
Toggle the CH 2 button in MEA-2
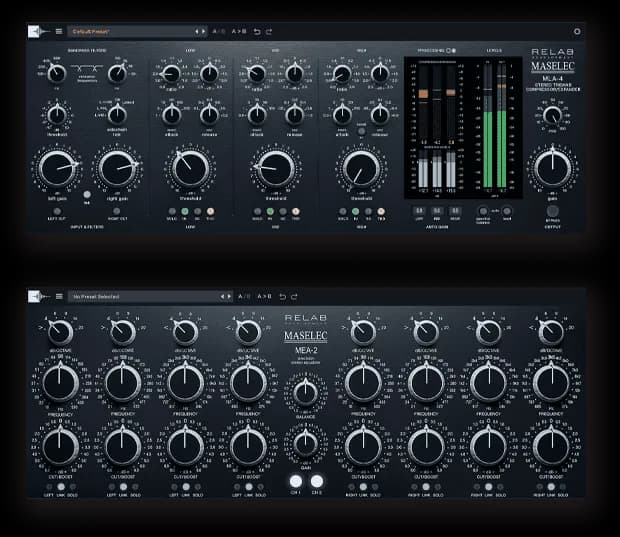pos(317,481)
